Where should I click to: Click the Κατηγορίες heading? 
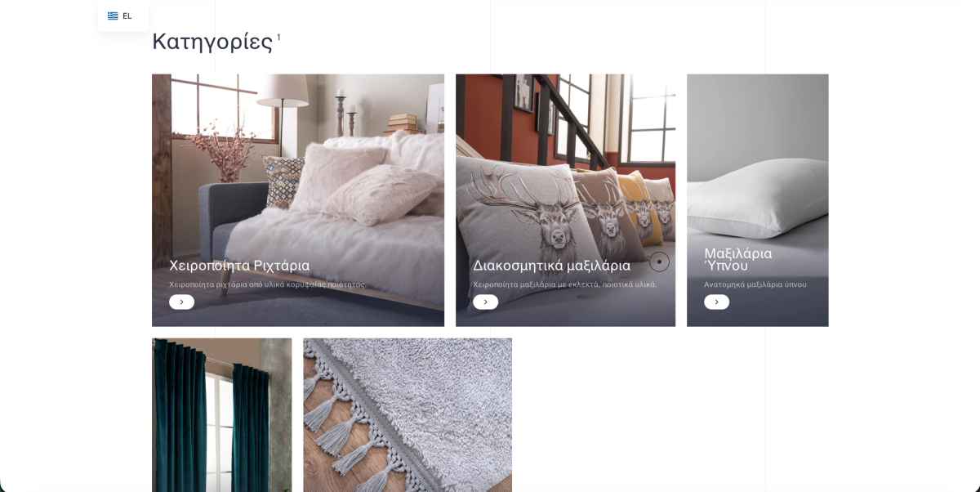212,42
